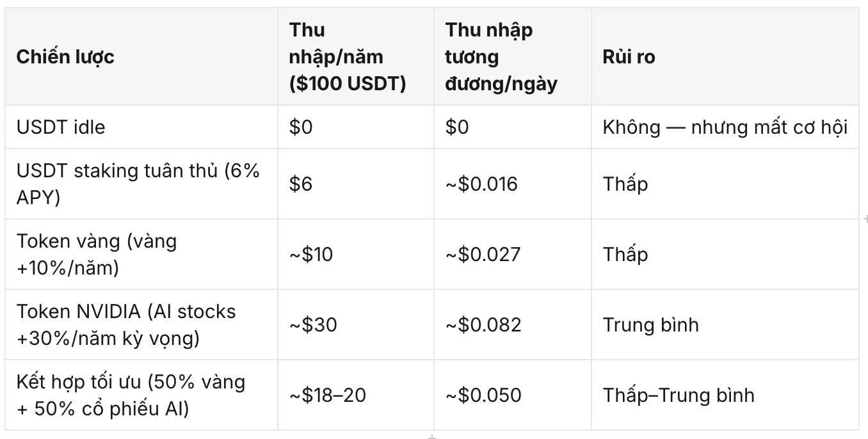Viewport: 868px width, 439px height.
Task: Click the '~$18–20' income cell
Action: pyautogui.click(x=356, y=394)
